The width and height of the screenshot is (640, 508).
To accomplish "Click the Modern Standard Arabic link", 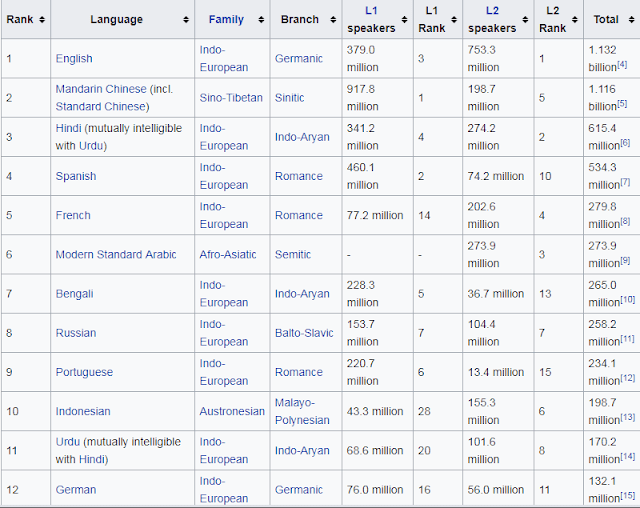I will point(116,255).
